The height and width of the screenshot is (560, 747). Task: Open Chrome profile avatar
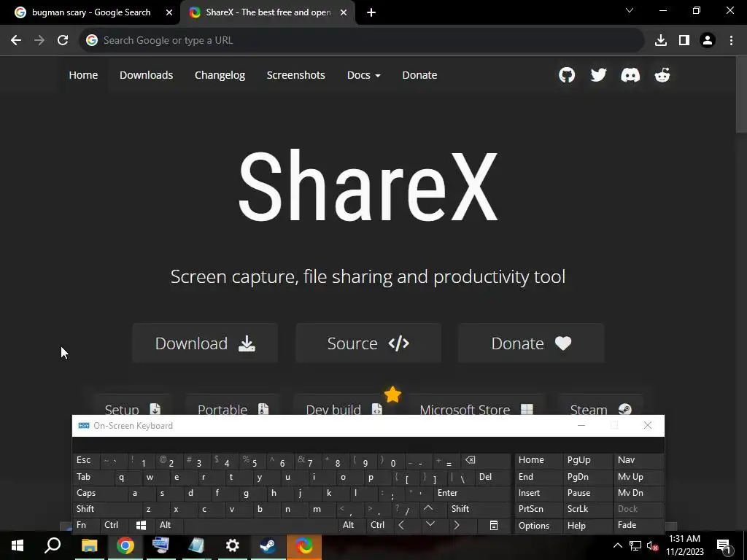click(x=708, y=40)
